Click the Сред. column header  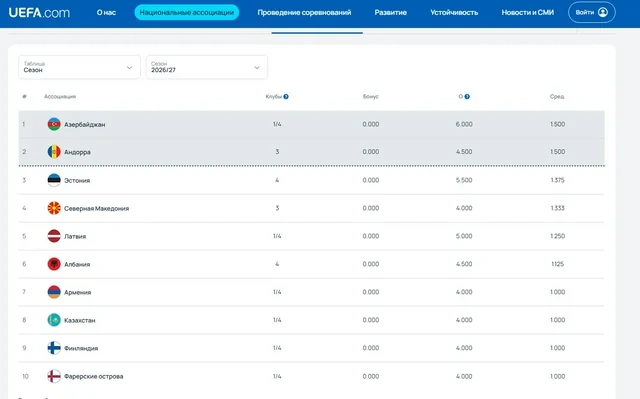(x=557, y=97)
